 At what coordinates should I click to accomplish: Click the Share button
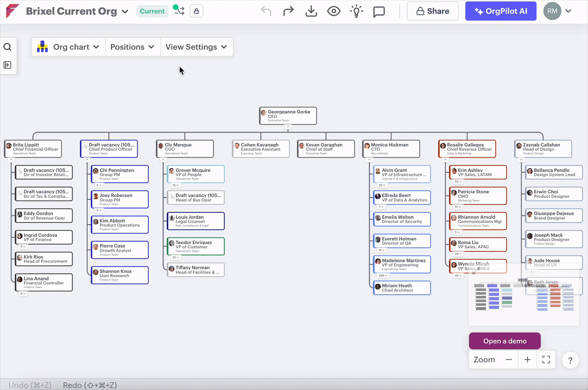pyautogui.click(x=432, y=11)
